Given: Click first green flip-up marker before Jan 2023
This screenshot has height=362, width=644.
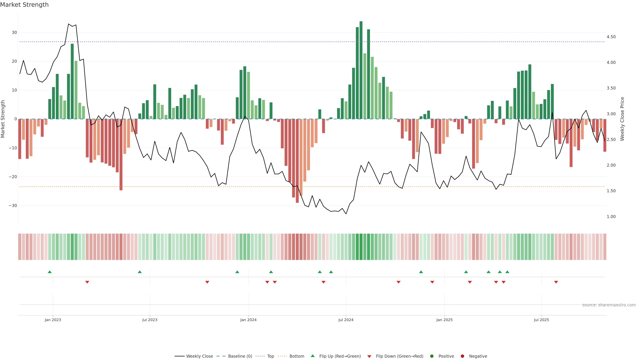Looking at the screenshot, I should tap(50, 272).
